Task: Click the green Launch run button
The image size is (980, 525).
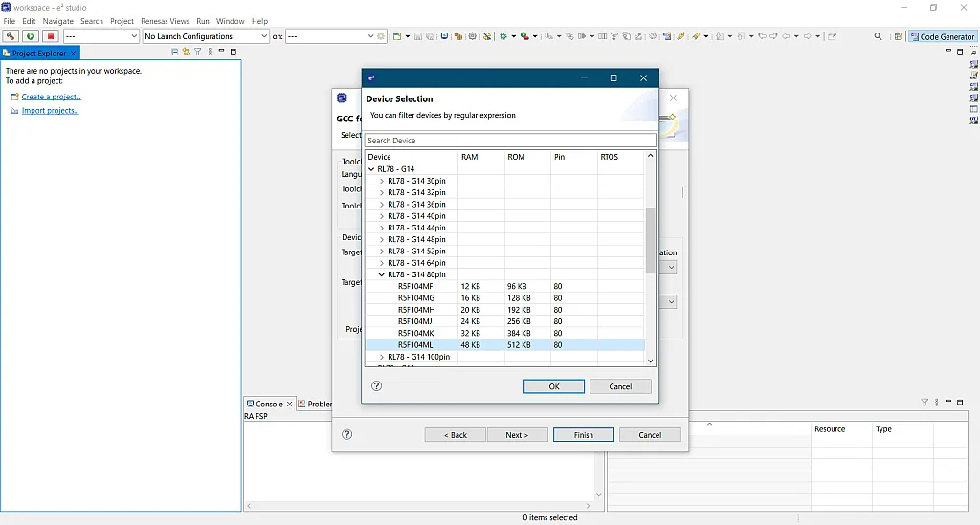Action: (x=31, y=36)
